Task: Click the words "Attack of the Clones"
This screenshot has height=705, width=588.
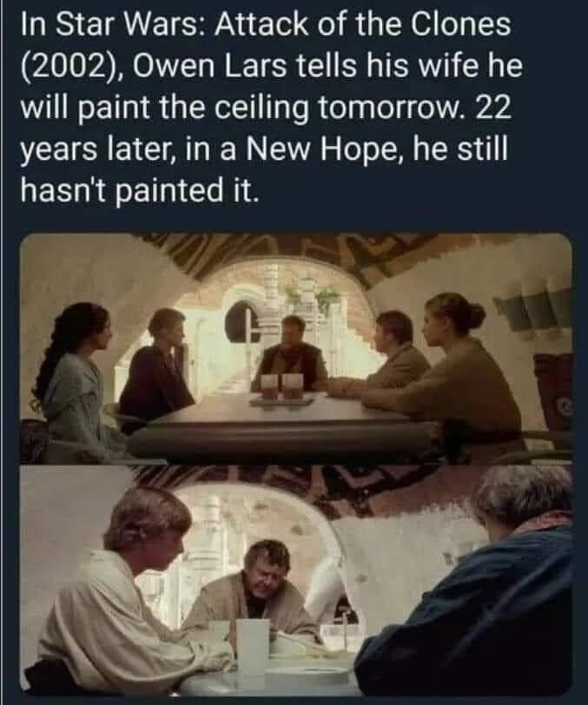Action: click(x=362, y=26)
